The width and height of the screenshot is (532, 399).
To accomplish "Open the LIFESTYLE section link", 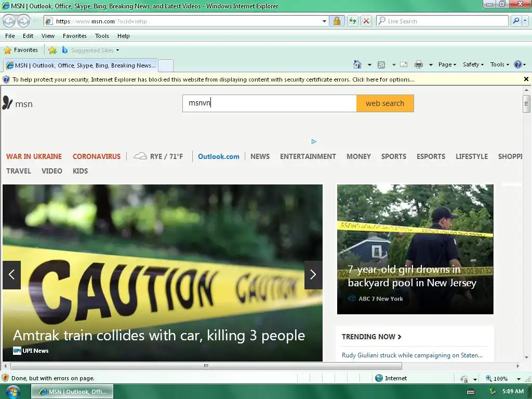I will (472, 156).
